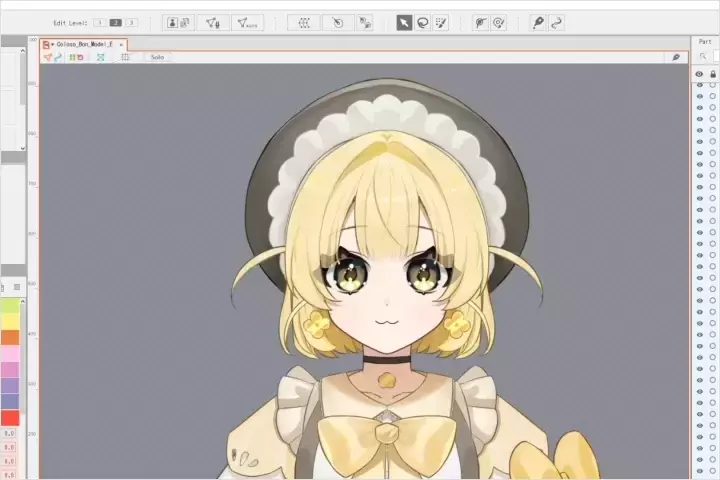
Task: Pick the red color swatch
Action: tap(10, 418)
